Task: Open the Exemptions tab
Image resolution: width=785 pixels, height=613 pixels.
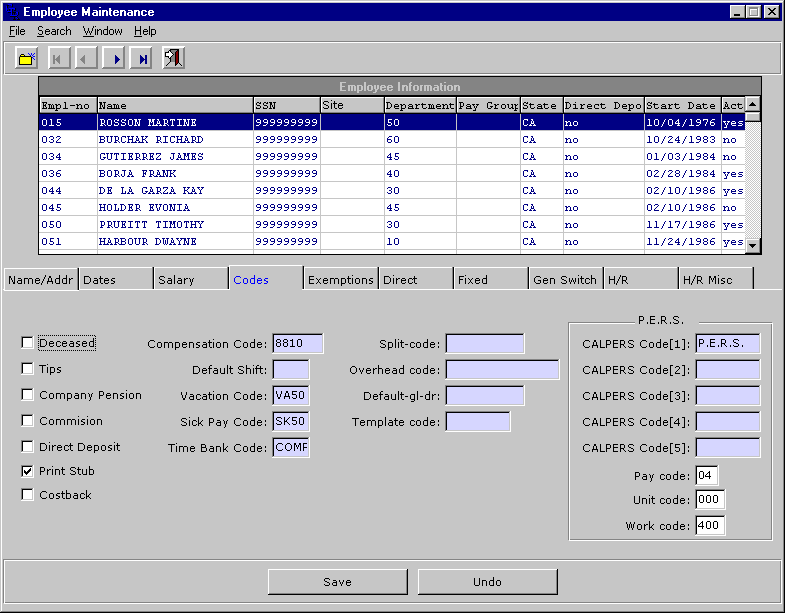Action: click(x=340, y=280)
